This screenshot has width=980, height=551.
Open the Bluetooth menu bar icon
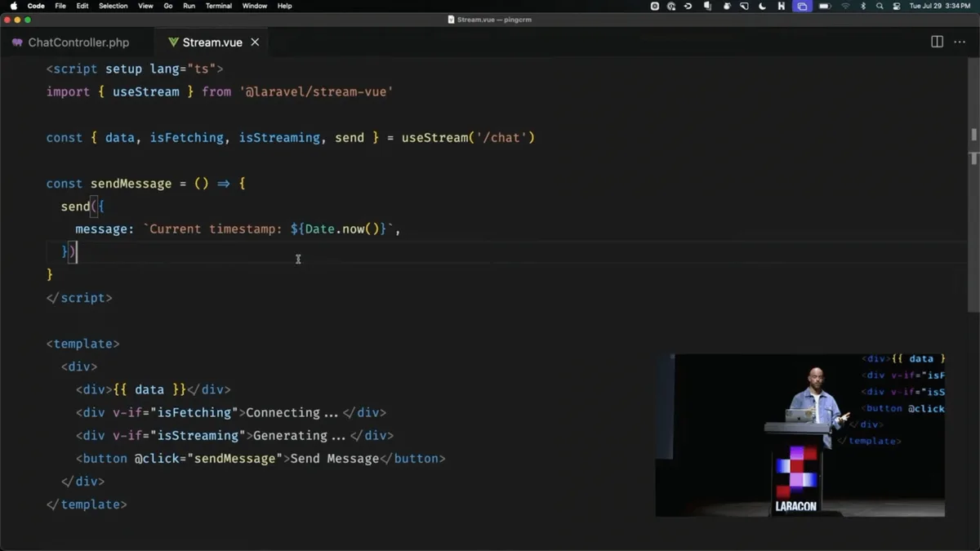click(x=863, y=6)
